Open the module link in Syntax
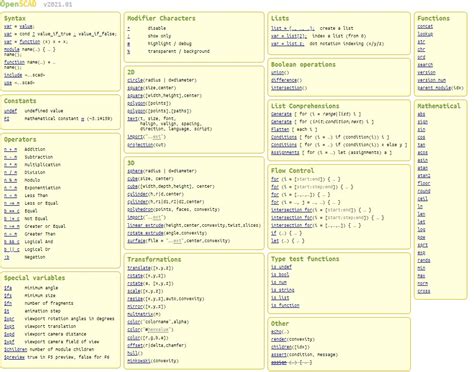This screenshot has width=474, height=372. point(12,49)
